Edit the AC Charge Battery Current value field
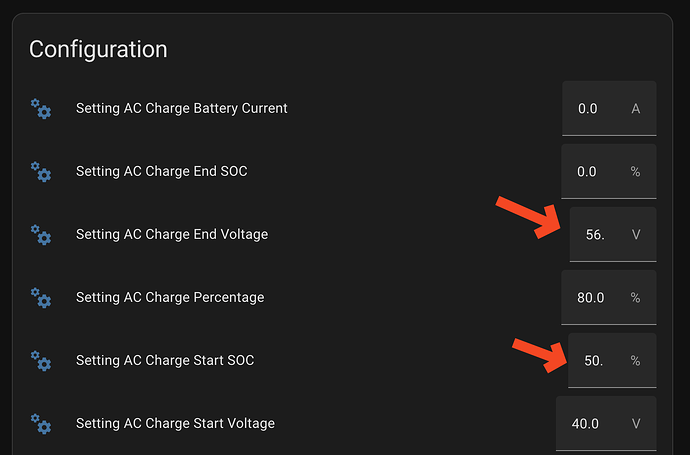 click(x=589, y=108)
